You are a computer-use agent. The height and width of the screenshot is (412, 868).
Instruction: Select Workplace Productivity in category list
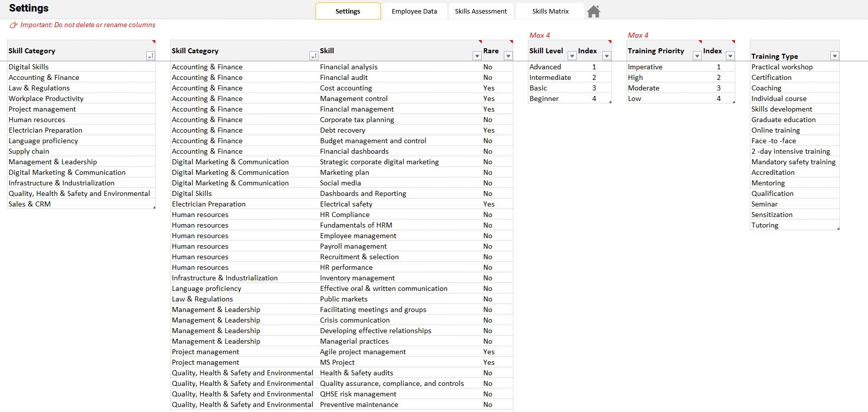(x=81, y=98)
